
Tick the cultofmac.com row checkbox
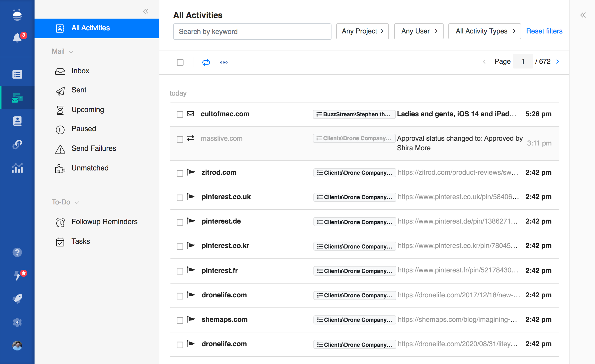point(180,114)
